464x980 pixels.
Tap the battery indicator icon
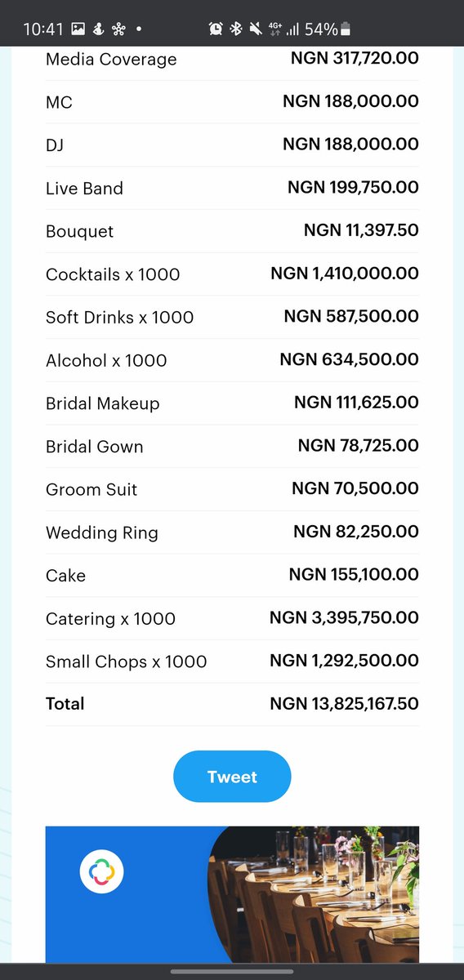click(x=346, y=29)
